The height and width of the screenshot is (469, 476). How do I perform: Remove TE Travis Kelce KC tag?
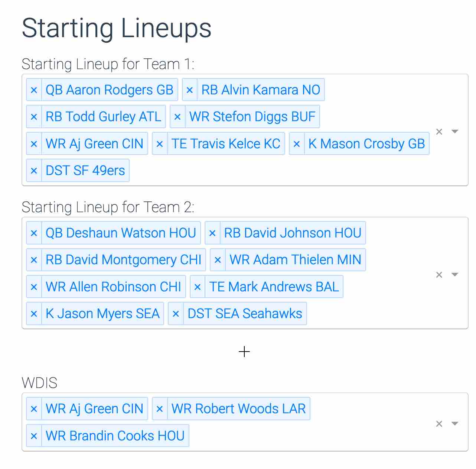click(x=160, y=144)
